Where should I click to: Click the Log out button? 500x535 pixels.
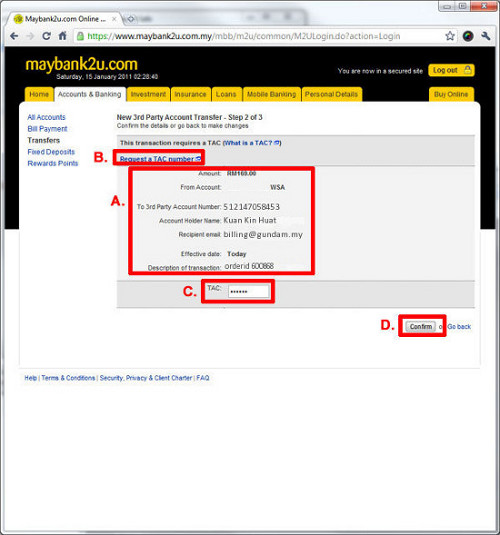click(451, 70)
